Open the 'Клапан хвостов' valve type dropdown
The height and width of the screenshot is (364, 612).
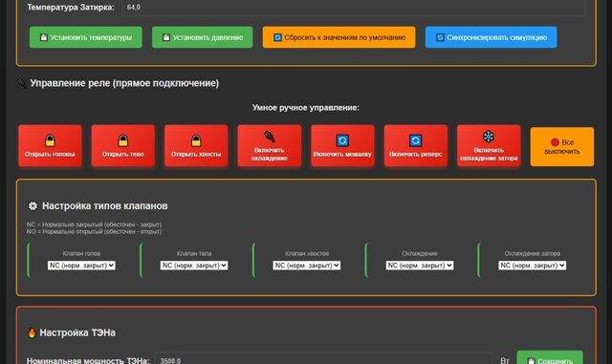click(306, 266)
